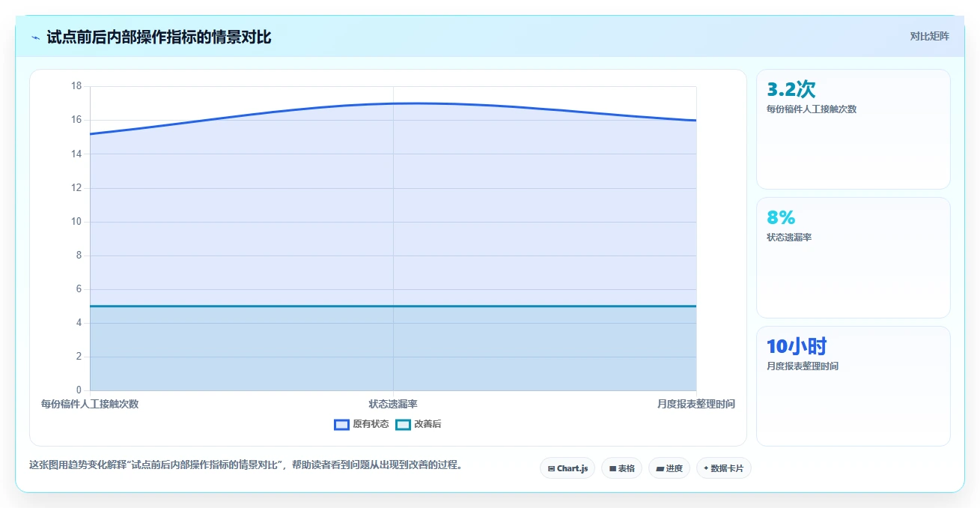Viewport: 980px width, 508px height.
Task: Click the lightning icon beside the title
Action: point(36,37)
